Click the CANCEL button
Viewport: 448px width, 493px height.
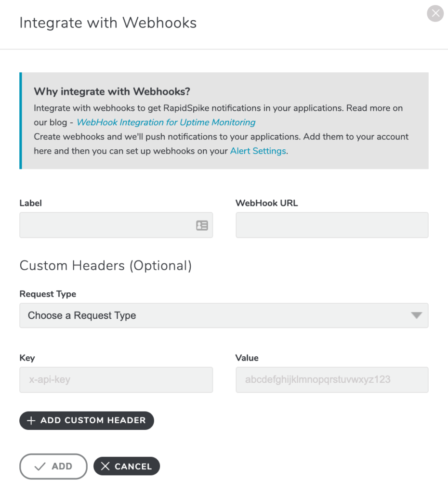tap(126, 466)
